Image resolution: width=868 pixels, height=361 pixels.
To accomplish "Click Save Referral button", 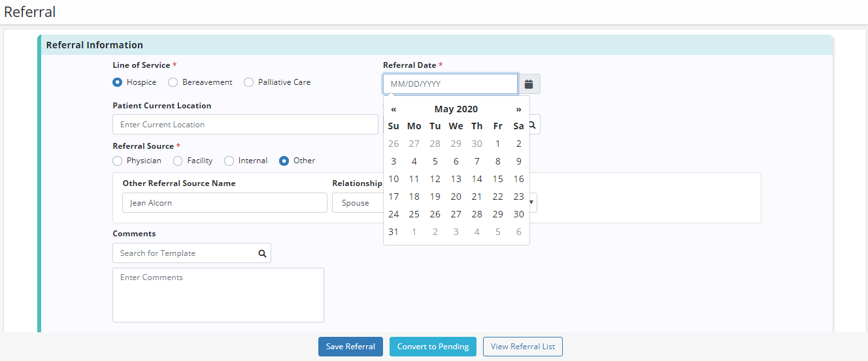I will 350,347.
